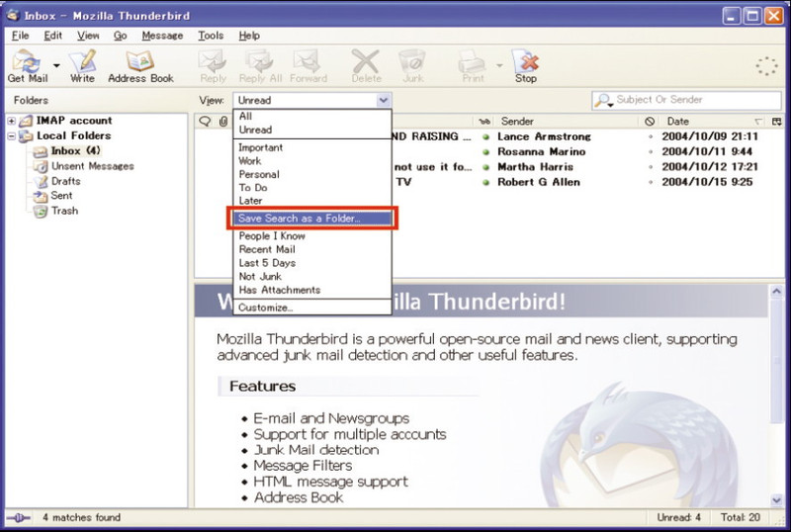Choose Unread in the View list
The height and width of the screenshot is (532, 791).
pos(312,130)
